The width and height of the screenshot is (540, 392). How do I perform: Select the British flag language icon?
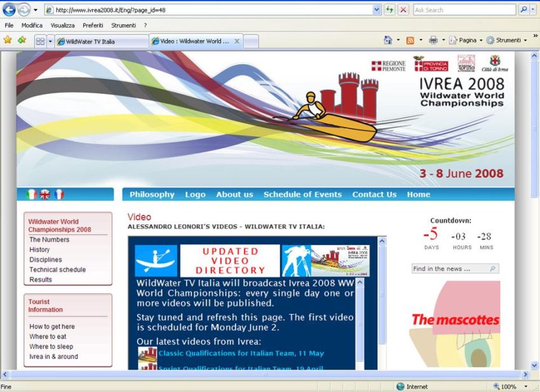tap(44, 194)
